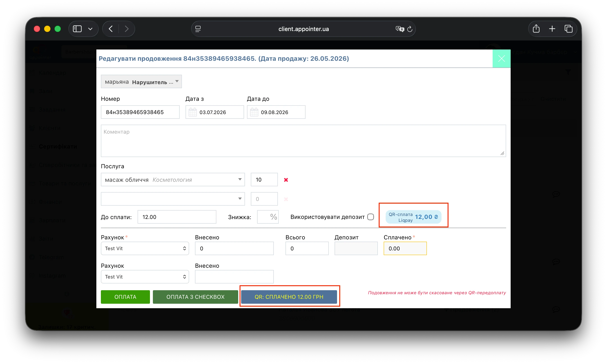
Task: Open the марьяна Нарушитель client dropdown
Action: (x=141, y=82)
